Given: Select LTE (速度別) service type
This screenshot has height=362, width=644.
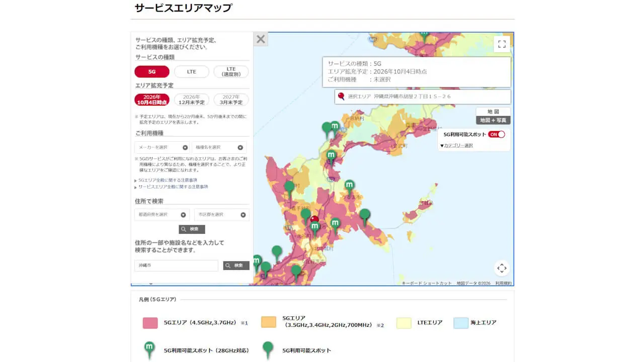Looking at the screenshot, I should [x=231, y=72].
